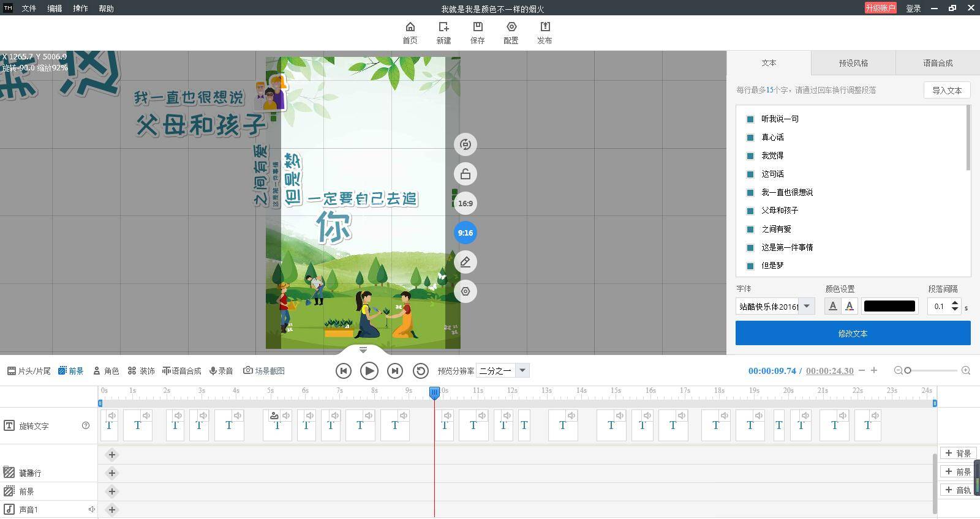The width and height of the screenshot is (980, 519).
Task: Click the 录音 microphone icon
Action: [x=213, y=370]
